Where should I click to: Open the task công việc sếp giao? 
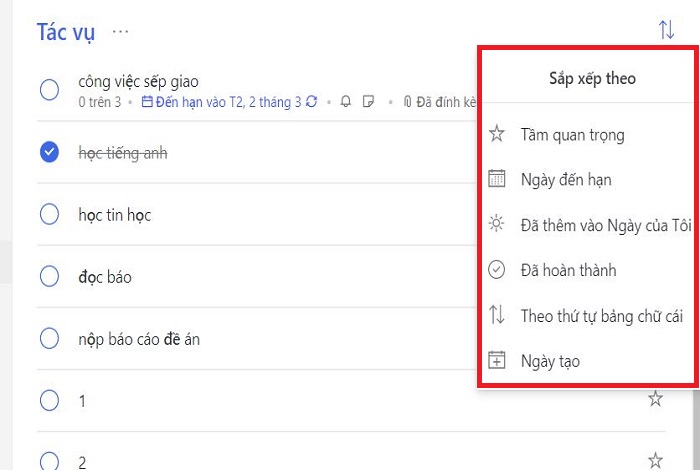138,82
